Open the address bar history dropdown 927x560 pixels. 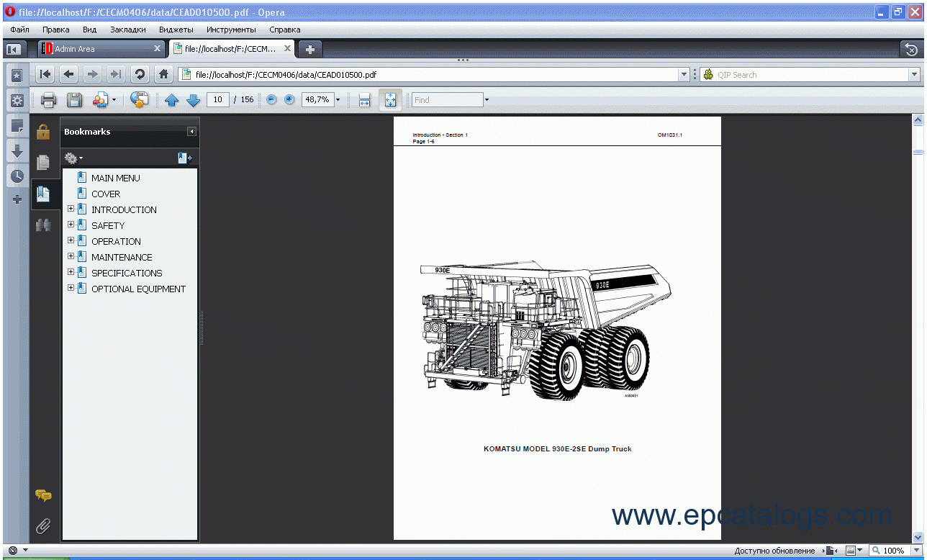[684, 74]
